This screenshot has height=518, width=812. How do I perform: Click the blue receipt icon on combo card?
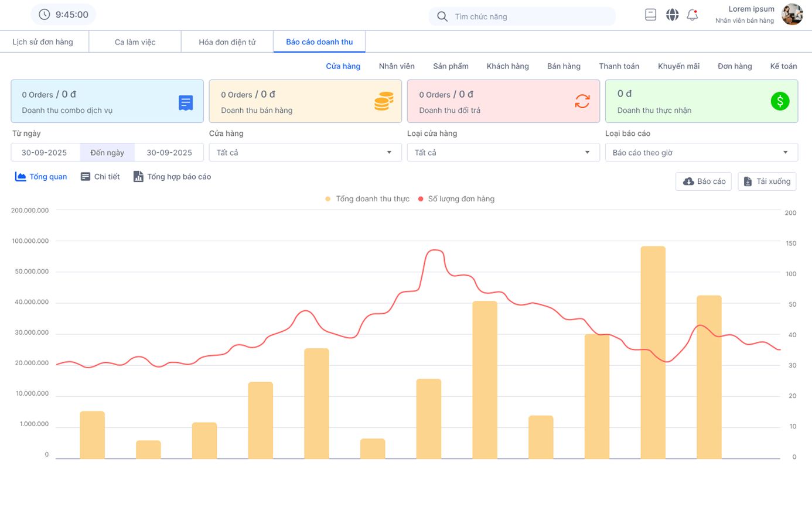tap(186, 102)
